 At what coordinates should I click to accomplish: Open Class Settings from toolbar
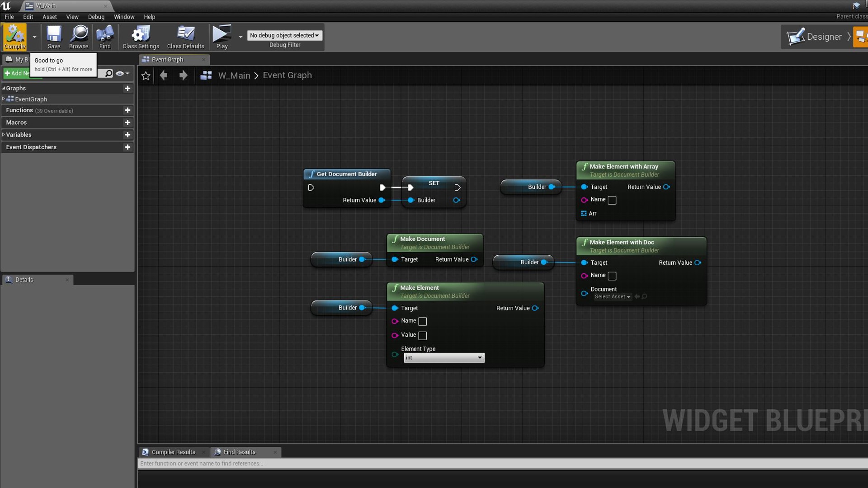coord(141,36)
